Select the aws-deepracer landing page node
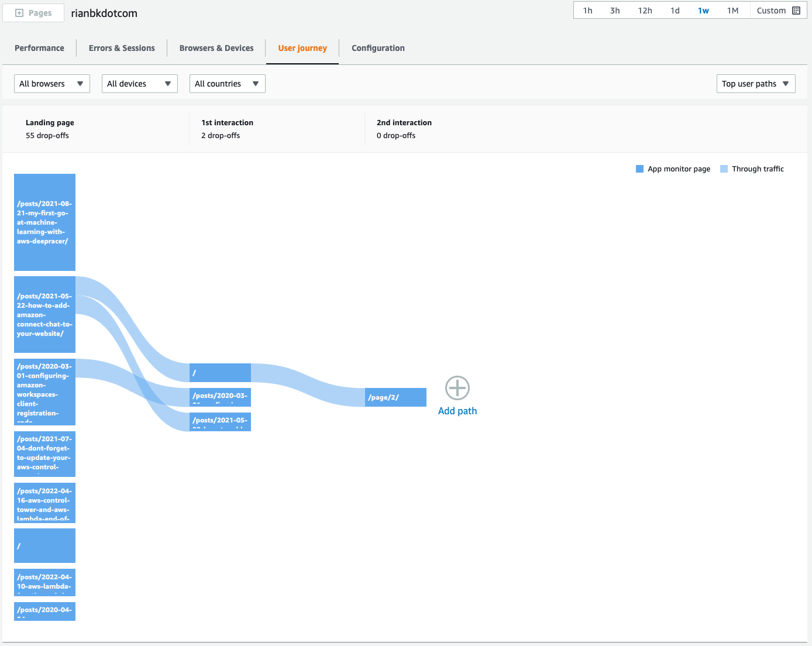Viewport: 812px width, 646px height. tap(44, 222)
